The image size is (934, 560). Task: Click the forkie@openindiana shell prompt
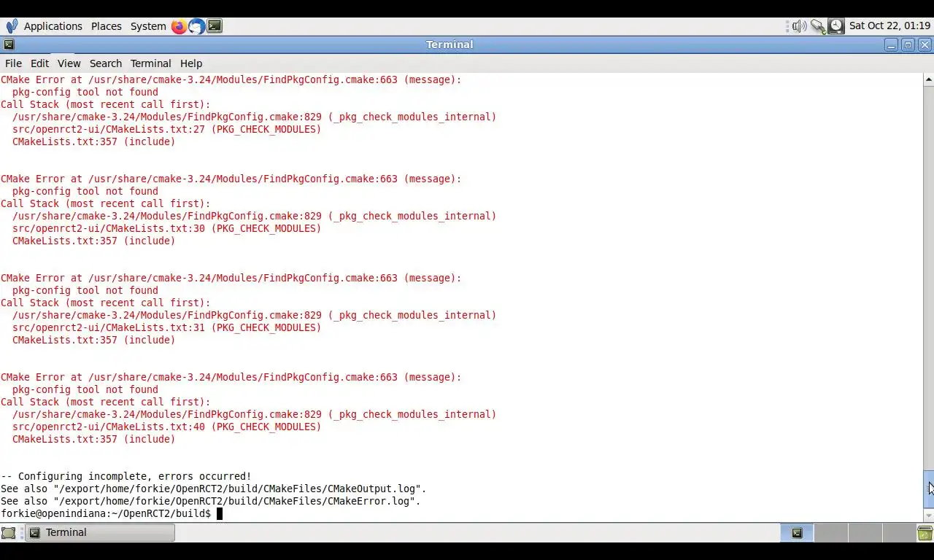pyautogui.click(x=106, y=513)
